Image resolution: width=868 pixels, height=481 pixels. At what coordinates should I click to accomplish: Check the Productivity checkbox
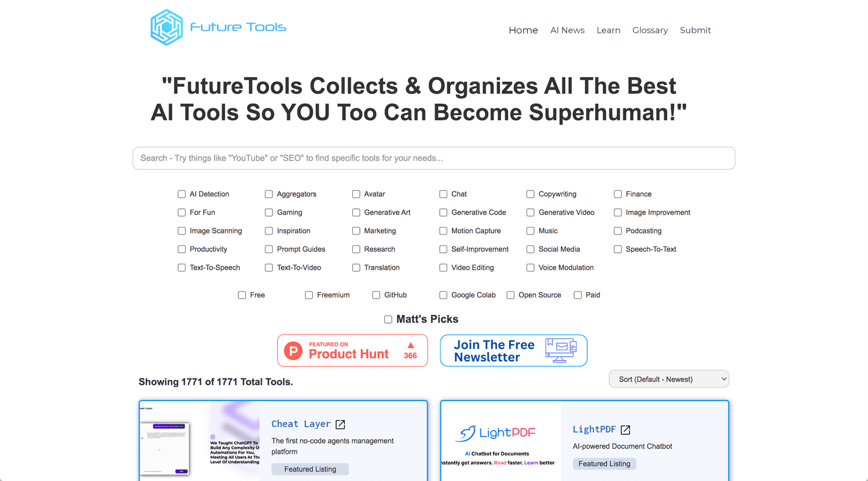point(182,249)
